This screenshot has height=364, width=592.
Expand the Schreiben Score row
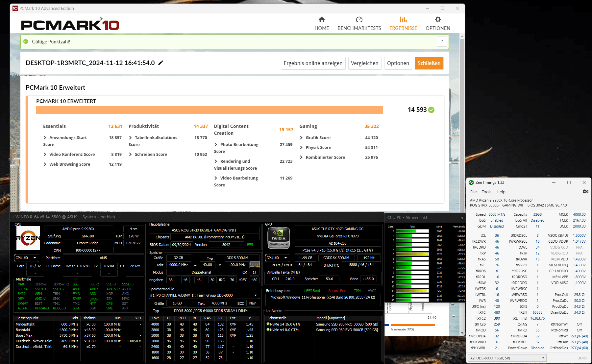131,155
